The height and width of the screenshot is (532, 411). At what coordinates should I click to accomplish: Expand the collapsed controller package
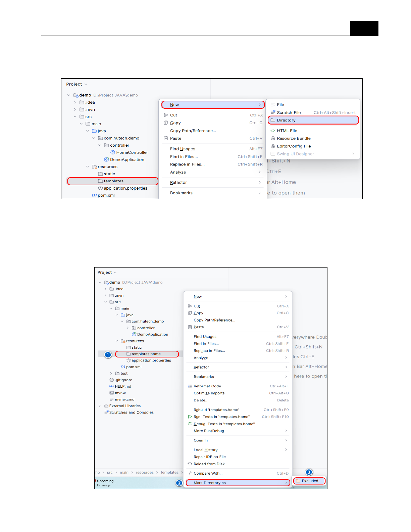click(x=128, y=328)
